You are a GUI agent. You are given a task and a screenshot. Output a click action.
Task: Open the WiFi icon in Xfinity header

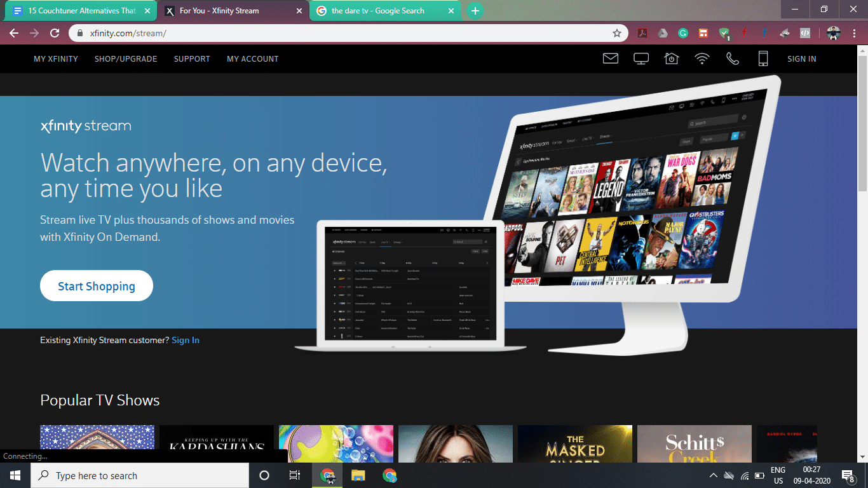(x=702, y=58)
